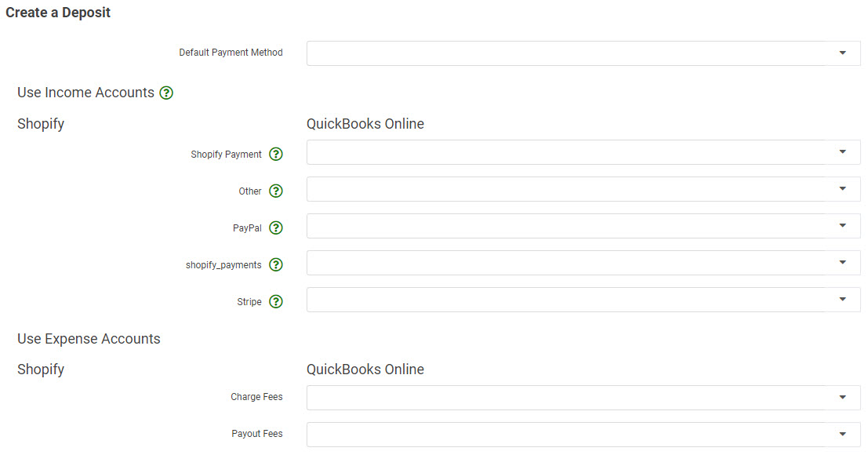Choose an account in the PayPal dropdown
This screenshot has height=455, width=868.
click(583, 226)
